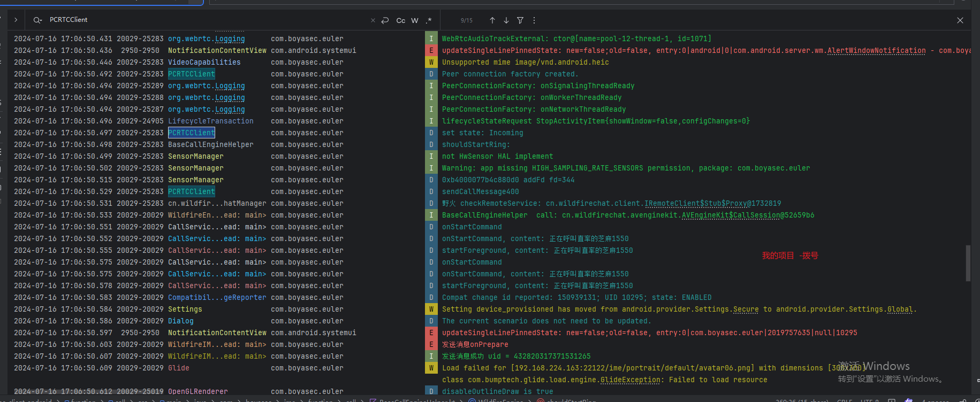The width and height of the screenshot is (980, 402).
Task: Click the debug badge on set state: Incoming row
Action: (431, 133)
